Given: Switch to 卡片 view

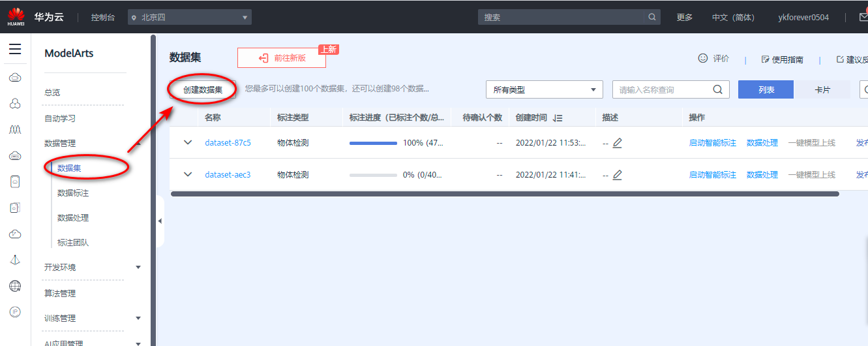Looking at the screenshot, I should pos(822,89).
